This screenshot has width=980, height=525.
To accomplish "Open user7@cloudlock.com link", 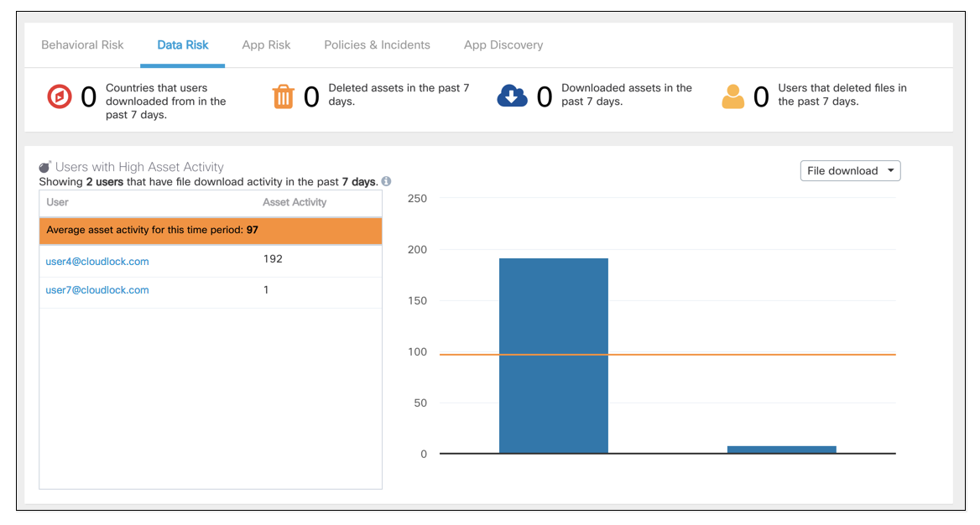I will point(96,290).
